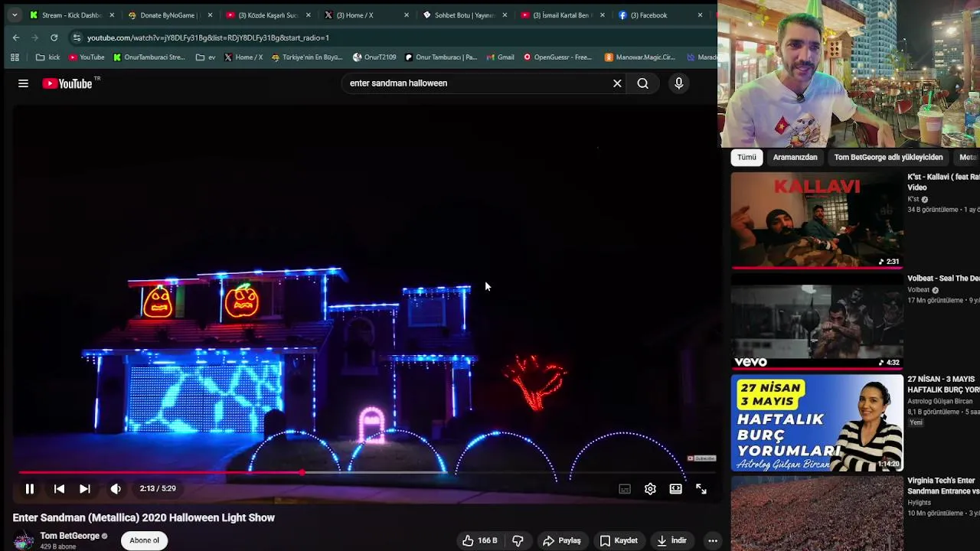980x551 pixels.
Task: Download video with İndir button
Action: [x=671, y=540]
